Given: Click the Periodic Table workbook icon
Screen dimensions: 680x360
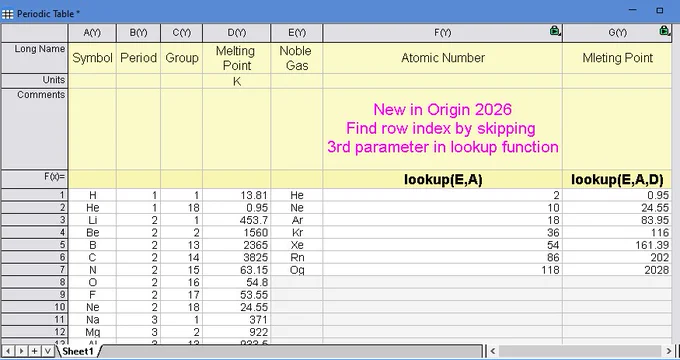Looking at the screenshot, I should tap(7, 14).
